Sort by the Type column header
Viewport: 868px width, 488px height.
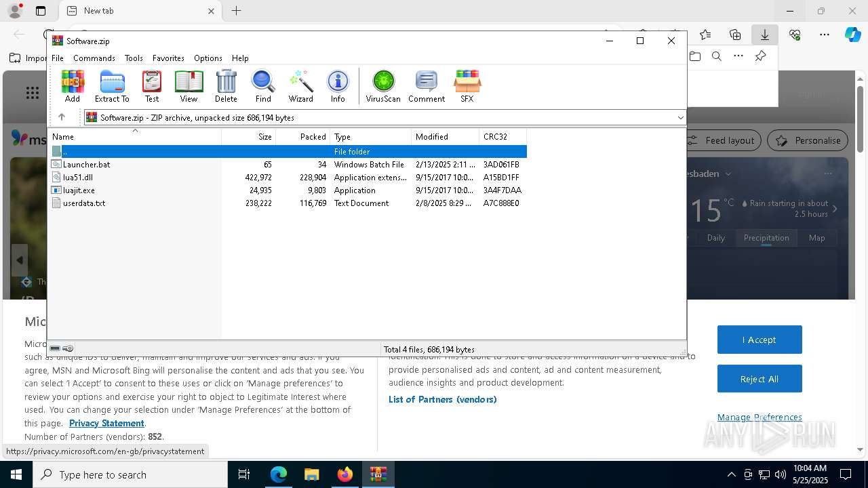coord(370,137)
